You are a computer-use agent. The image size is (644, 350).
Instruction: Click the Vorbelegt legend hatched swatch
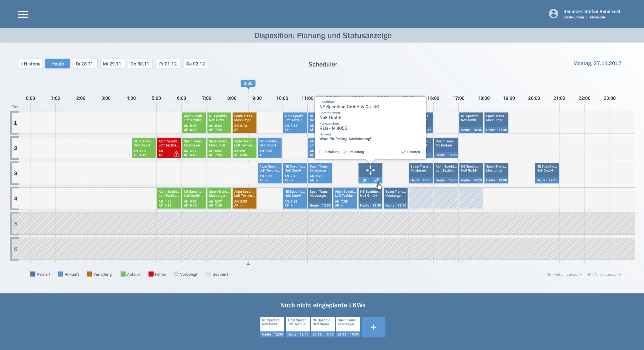(176, 274)
